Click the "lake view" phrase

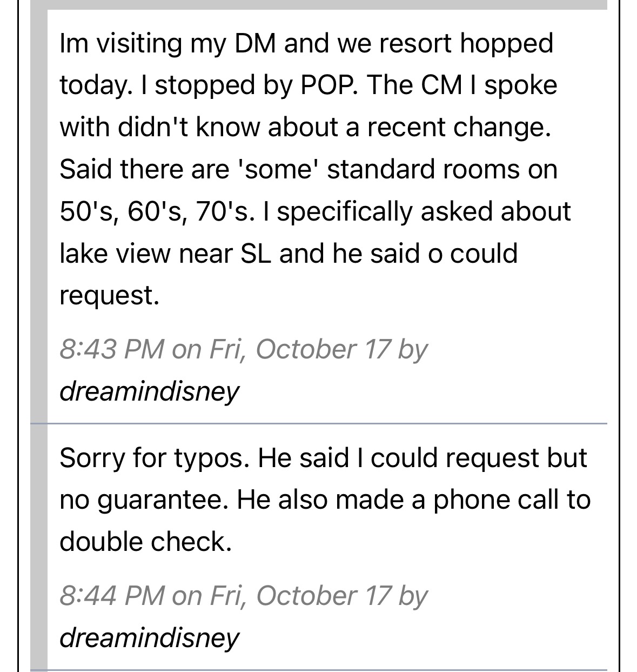point(115,254)
